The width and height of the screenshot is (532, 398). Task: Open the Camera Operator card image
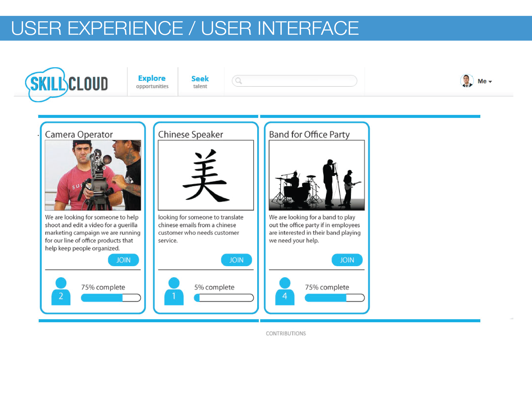point(93,175)
